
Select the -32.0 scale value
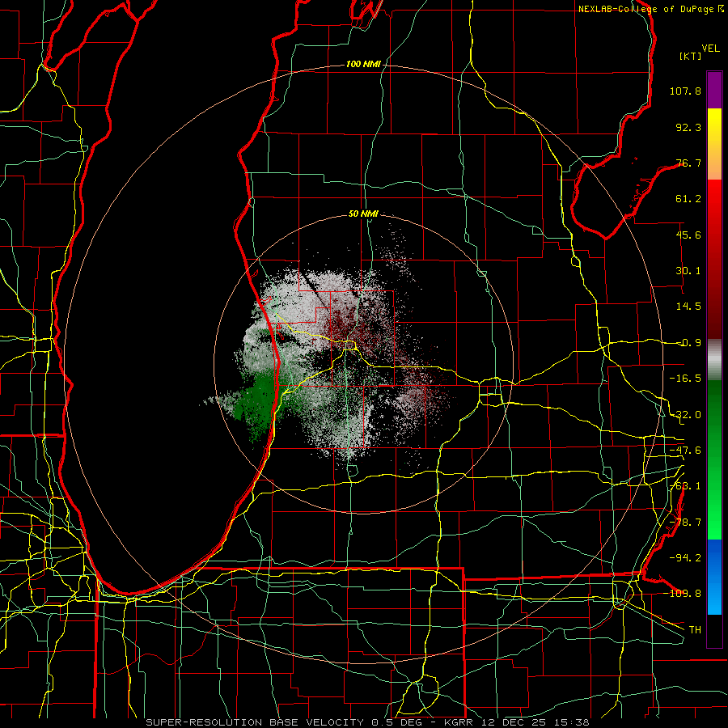tap(685, 415)
